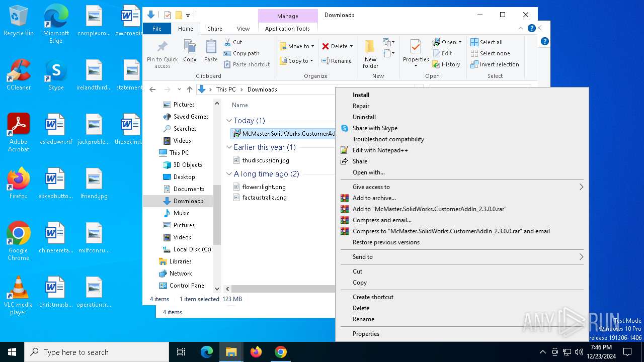Click taskbar search box
Viewport: 644px width, 362px height.
[97, 352]
